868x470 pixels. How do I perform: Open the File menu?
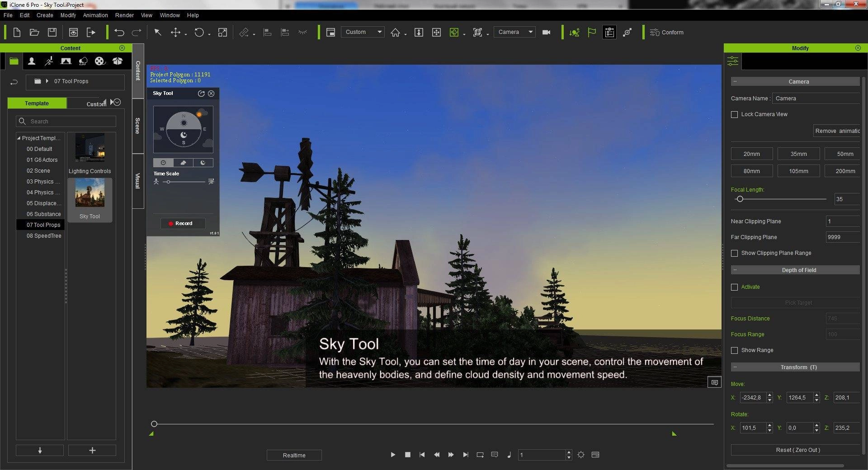[8, 15]
